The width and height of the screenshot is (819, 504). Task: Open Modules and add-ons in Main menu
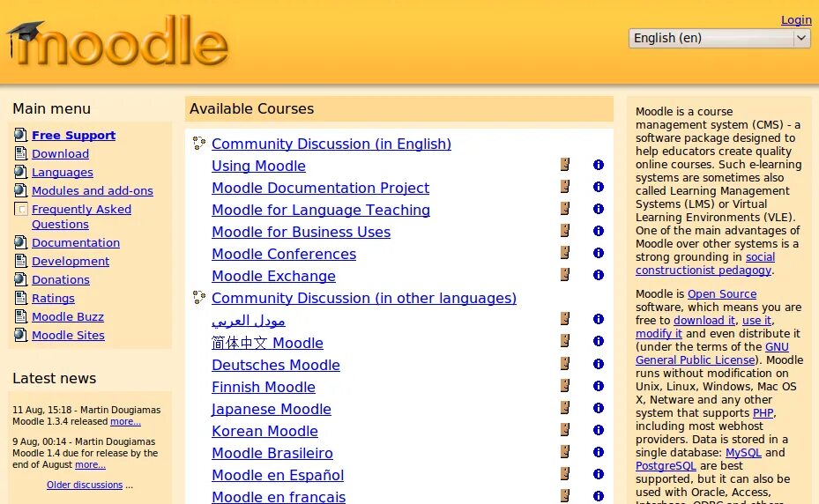click(x=93, y=190)
